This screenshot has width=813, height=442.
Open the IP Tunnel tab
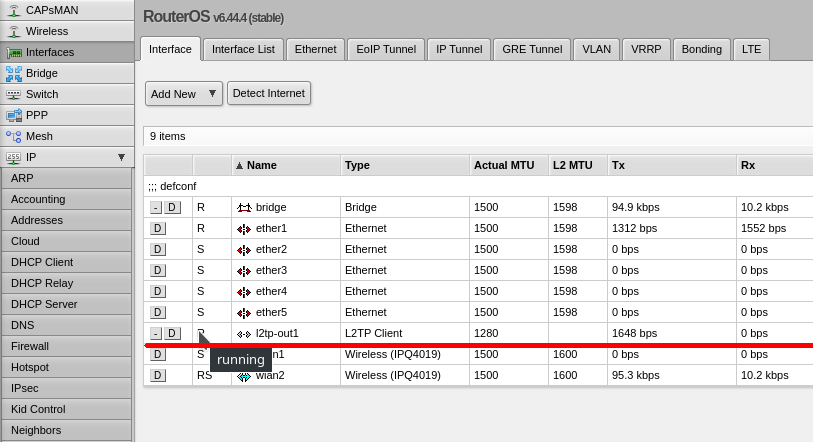[459, 49]
